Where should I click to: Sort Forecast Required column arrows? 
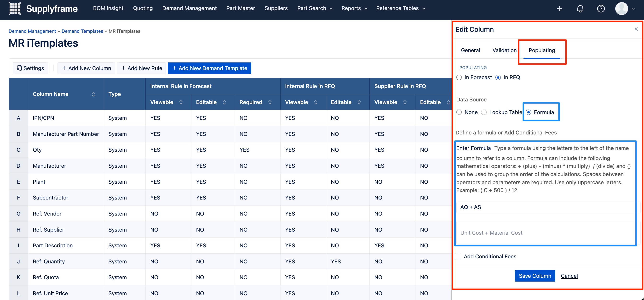point(270,102)
